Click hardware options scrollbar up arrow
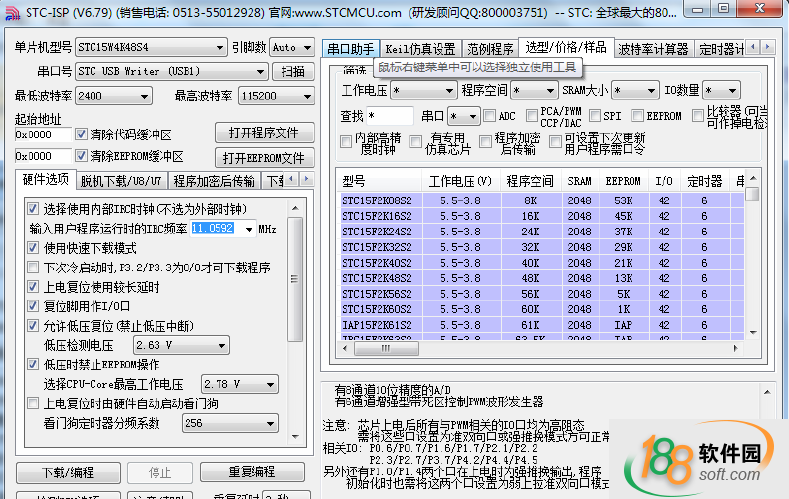Image resolution: width=789 pixels, height=499 pixels. (x=296, y=208)
